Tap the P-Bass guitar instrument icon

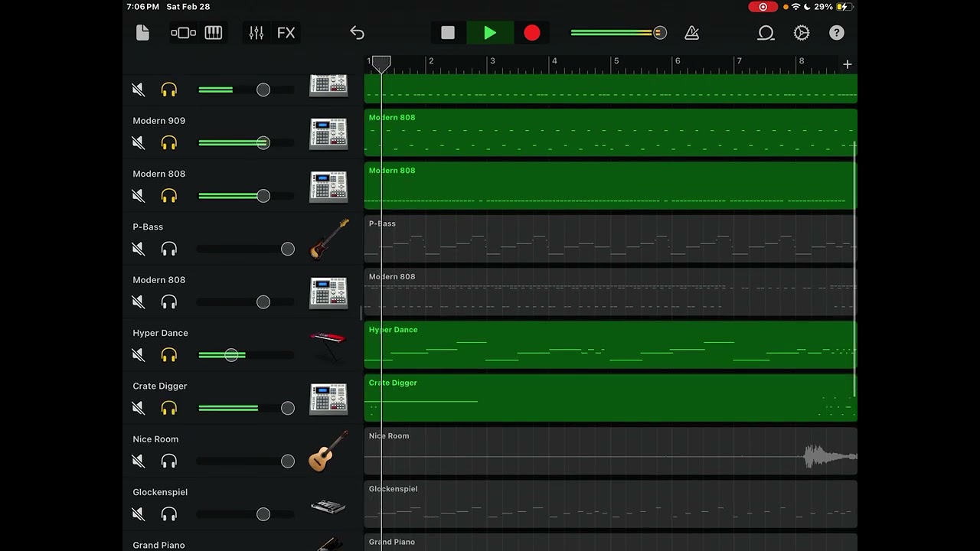coord(328,240)
